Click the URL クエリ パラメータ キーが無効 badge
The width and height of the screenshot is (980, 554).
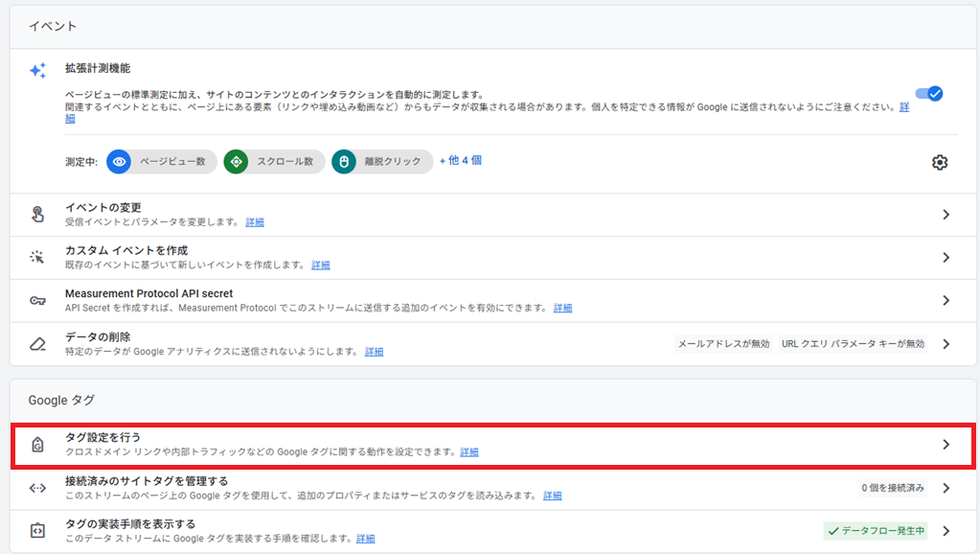pos(853,344)
